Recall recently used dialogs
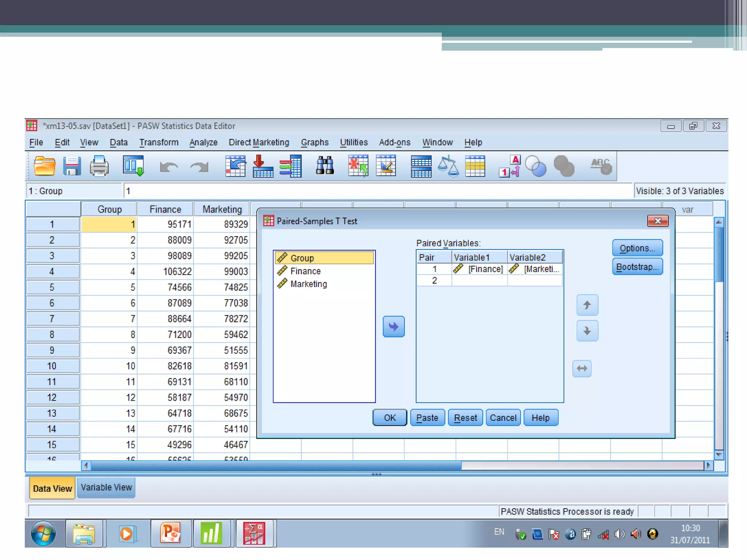This screenshot has width=747, height=560. (133, 166)
